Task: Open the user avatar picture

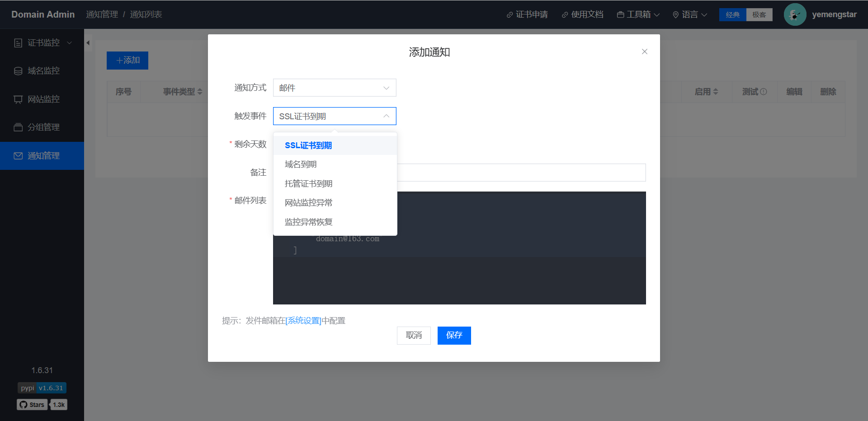Action: tap(794, 14)
